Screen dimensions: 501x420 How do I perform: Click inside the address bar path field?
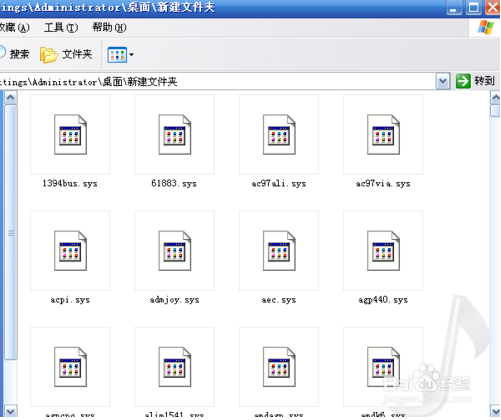(217, 82)
